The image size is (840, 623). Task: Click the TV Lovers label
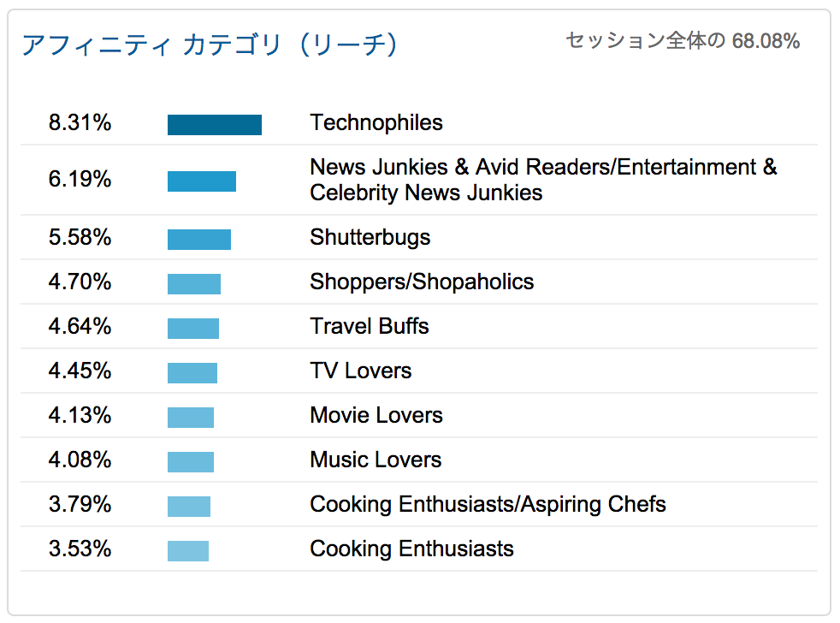(360, 371)
